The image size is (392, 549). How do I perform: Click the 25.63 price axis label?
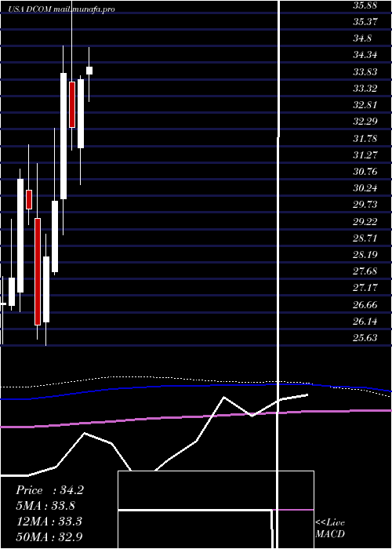pos(365,338)
